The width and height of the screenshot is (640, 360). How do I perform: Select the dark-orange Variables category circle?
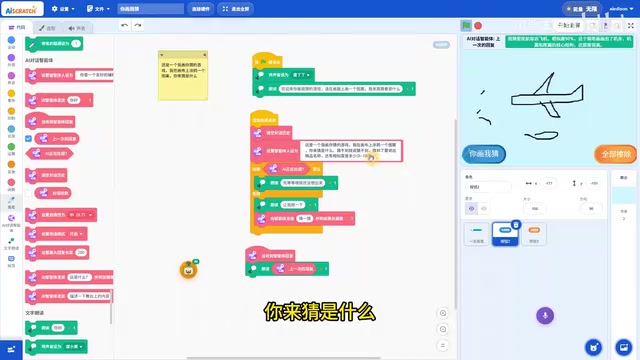coord(11,164)
